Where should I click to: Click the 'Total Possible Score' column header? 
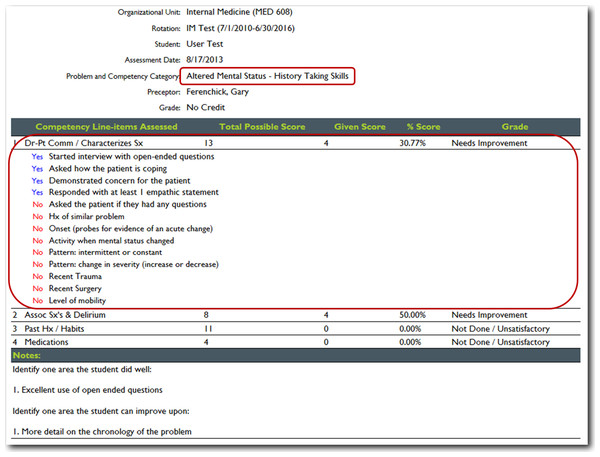coord(262,127)
